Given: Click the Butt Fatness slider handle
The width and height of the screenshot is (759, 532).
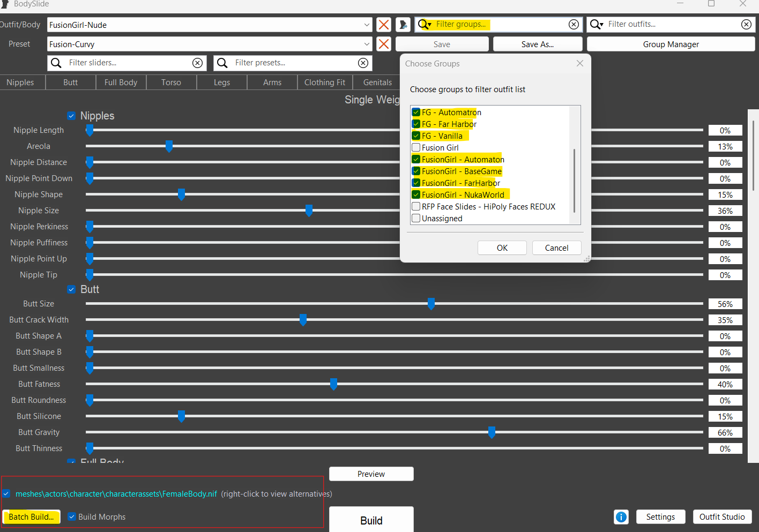Looking at the screenshot, I should (x=333, y=384).
